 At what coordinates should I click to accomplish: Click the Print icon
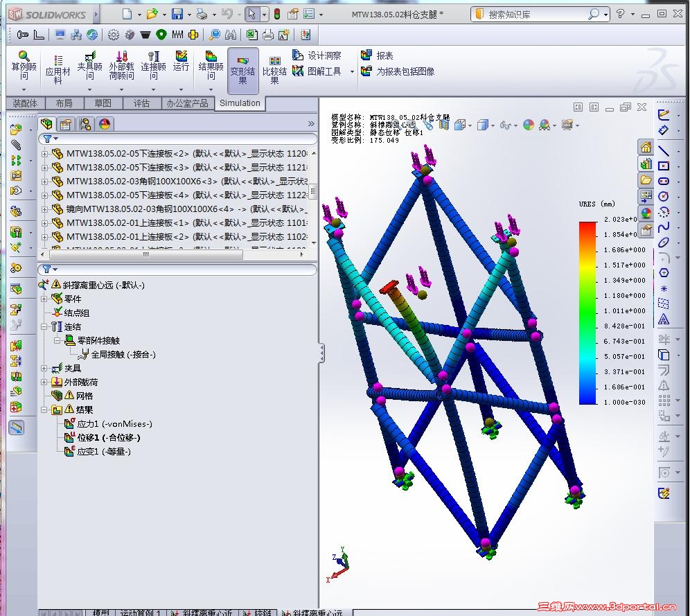[202, 14]
